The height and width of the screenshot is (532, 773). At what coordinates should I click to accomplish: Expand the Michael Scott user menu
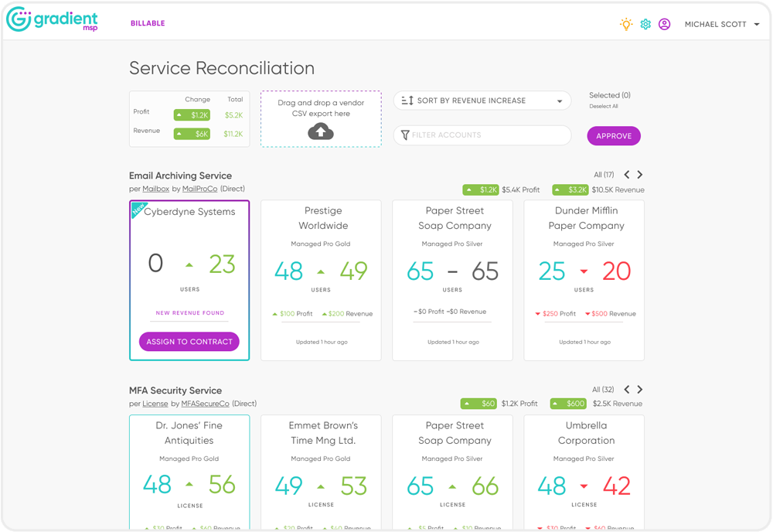722,25
